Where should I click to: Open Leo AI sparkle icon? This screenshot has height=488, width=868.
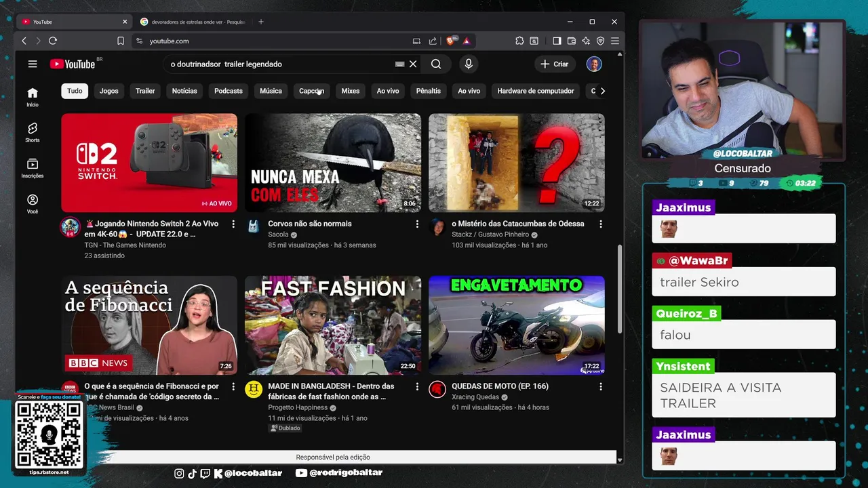point(586,41)
